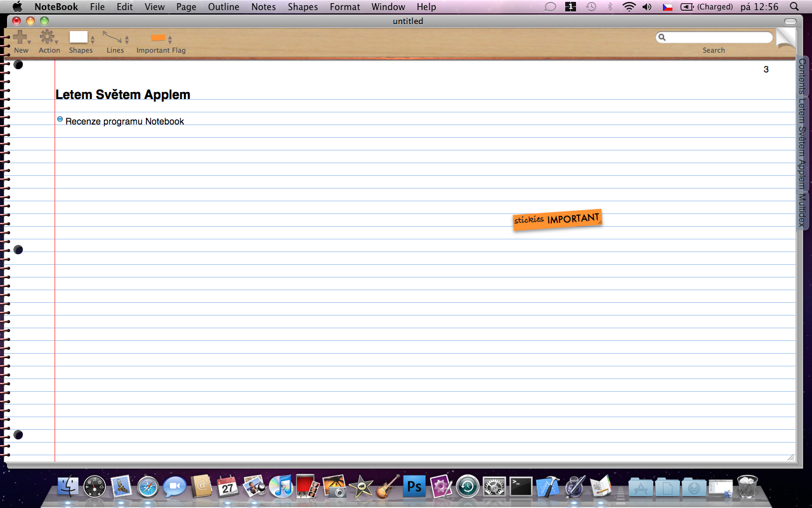The image size is (812, 508).
Task: Open the Apple menu
Action: [17, 7]
